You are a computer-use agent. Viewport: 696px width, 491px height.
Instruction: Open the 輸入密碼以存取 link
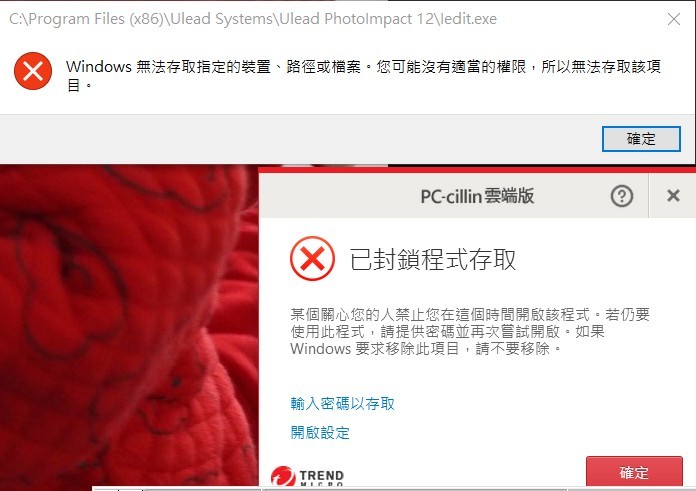tap(342, 404)
